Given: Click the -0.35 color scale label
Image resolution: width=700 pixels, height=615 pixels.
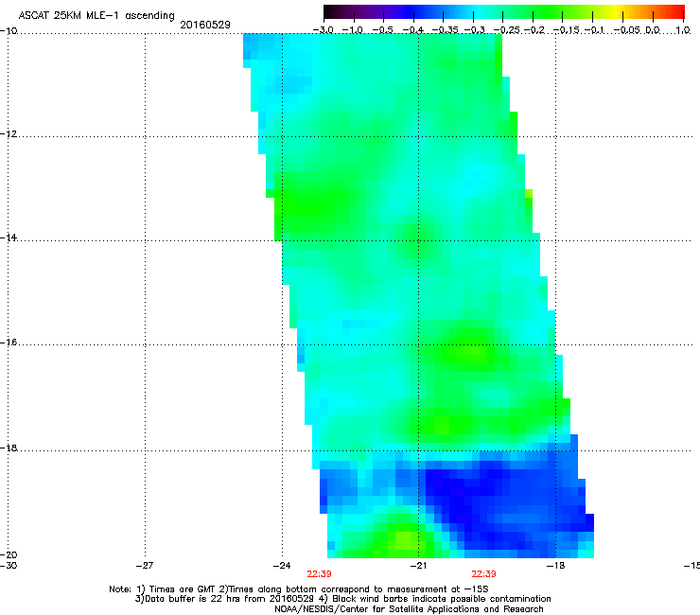Looking at the screenshot, I should [446, 30].
